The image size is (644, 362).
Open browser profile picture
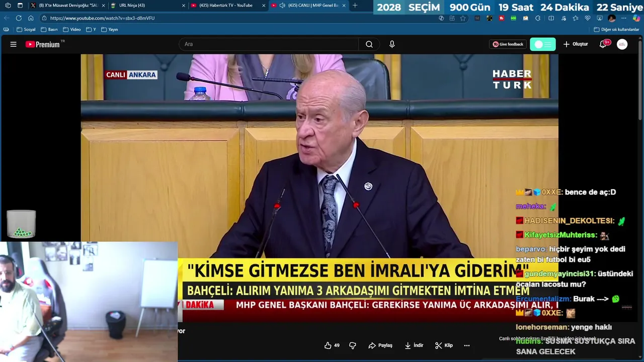click(x=612, y=18)
